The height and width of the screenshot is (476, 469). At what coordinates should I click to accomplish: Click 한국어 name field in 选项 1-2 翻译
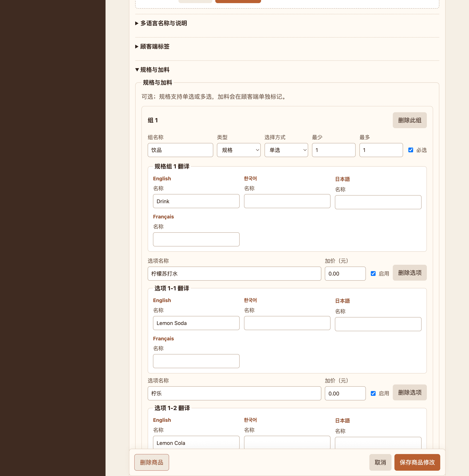(287, 442)
